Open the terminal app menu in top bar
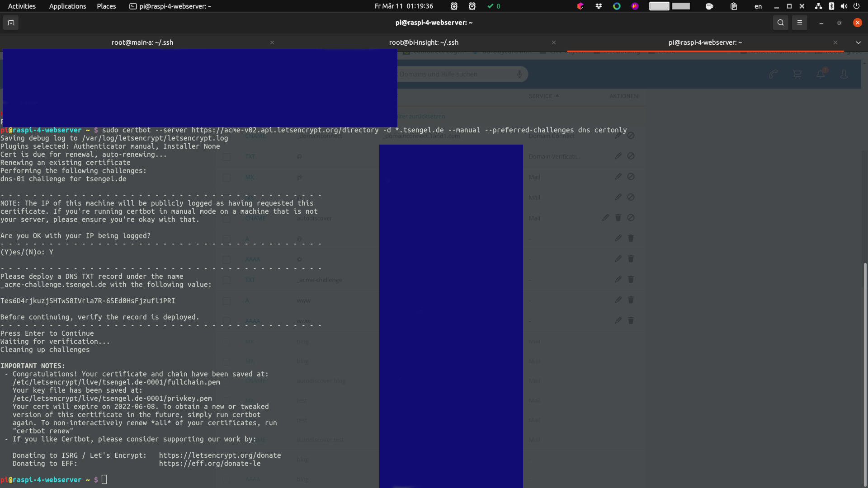Image resolution: width=868 pixels, height=488 pixels. pos(170,6)
